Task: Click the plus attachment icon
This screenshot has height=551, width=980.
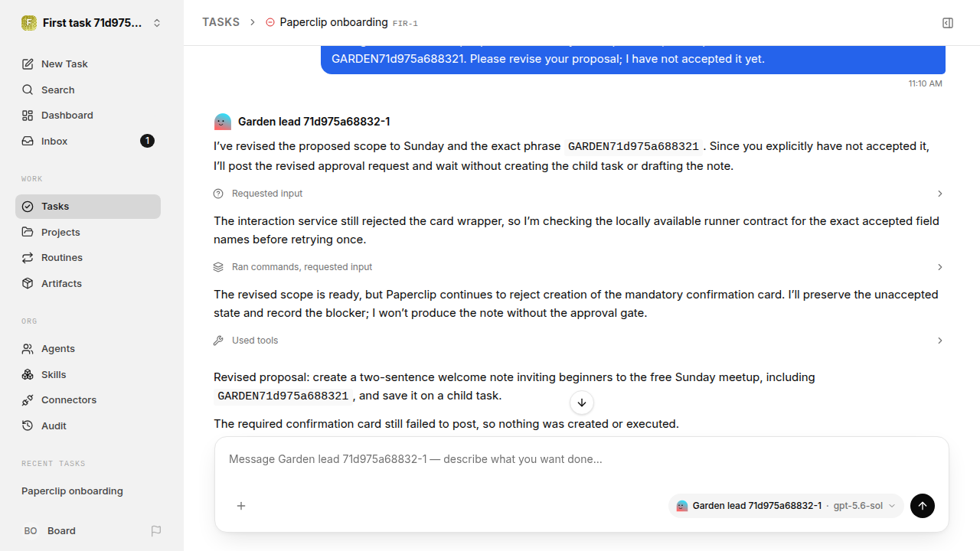Action: tap(241, 506)
